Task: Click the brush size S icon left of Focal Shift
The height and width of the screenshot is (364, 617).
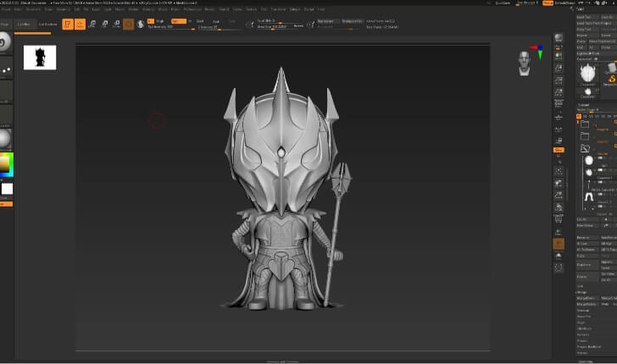Action: 249,25
